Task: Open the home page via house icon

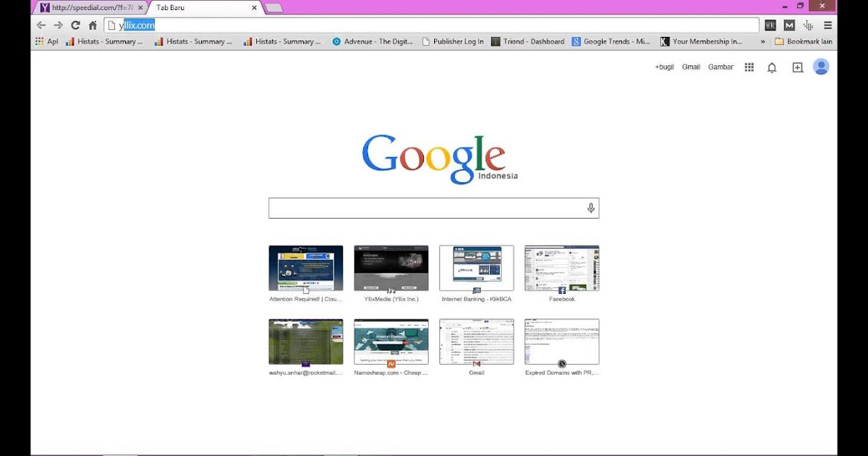Action: pyautogui.click(x=93, y=25)
